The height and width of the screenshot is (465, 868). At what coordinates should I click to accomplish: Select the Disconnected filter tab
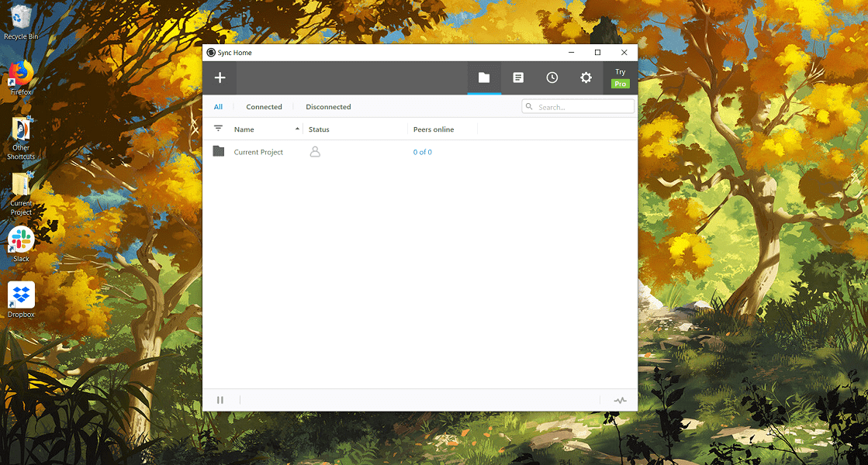pos(328,107)
